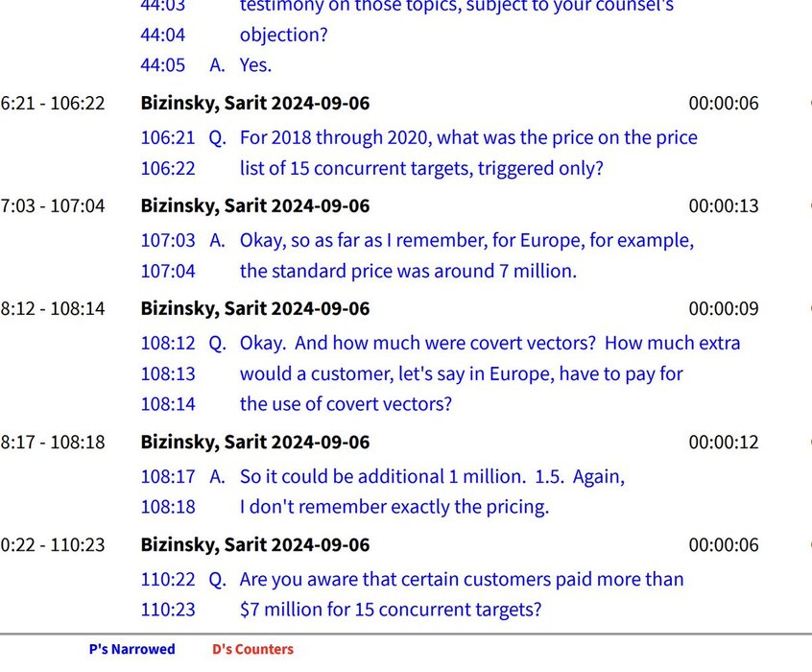Select answer line 108:17 about additional 1 million
This screenshot has width=812, height=672.
pos(383,477)
